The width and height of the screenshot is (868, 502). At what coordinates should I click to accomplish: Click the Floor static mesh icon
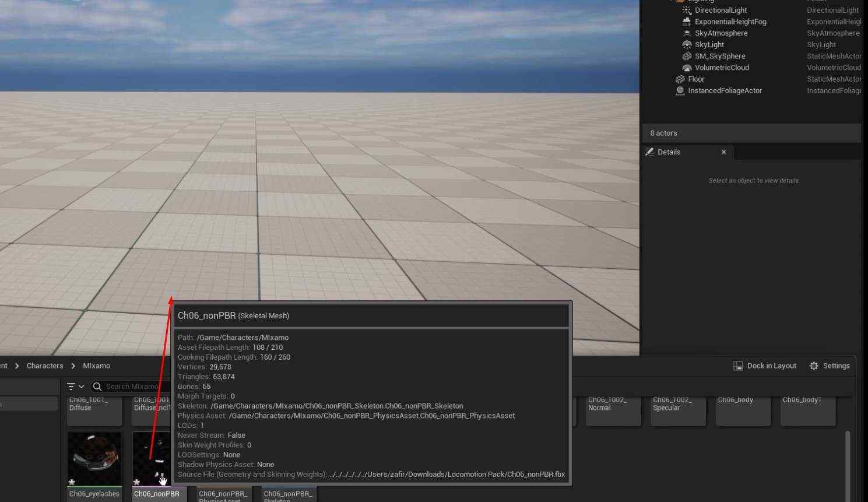click(680, 79)
